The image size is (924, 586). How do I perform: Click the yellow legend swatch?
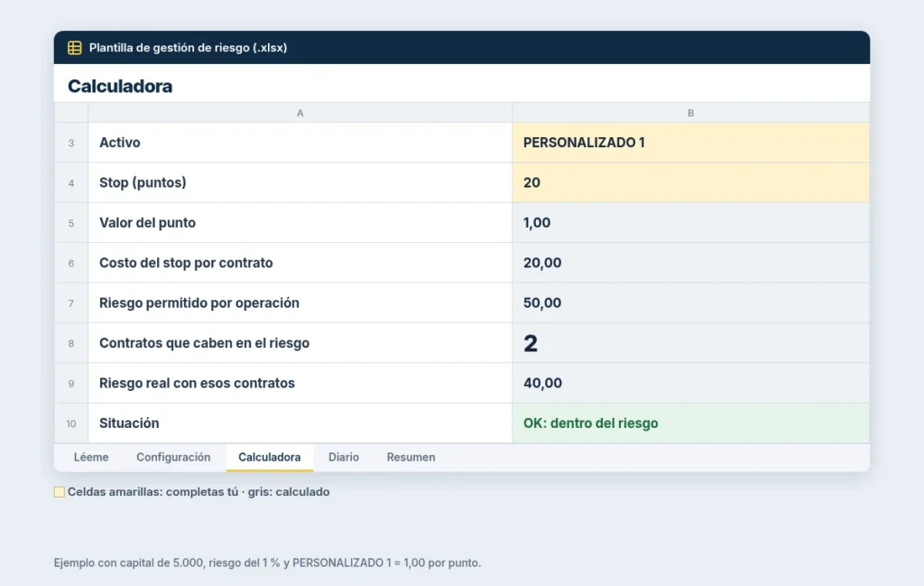click(59, 492)
